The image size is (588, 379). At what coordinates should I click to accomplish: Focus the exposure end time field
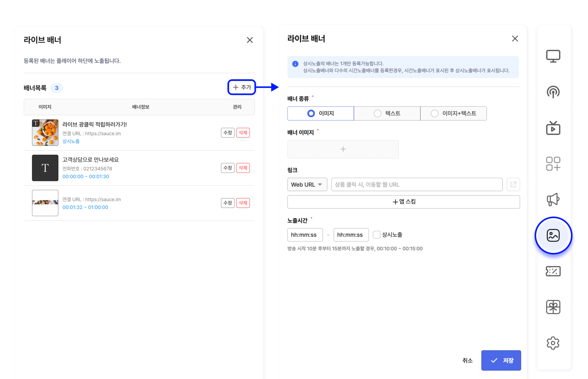[351, 235]
